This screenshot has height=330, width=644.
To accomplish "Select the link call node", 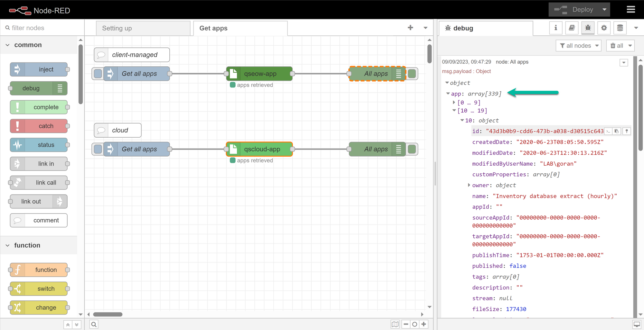I will [x=39, y=183].
